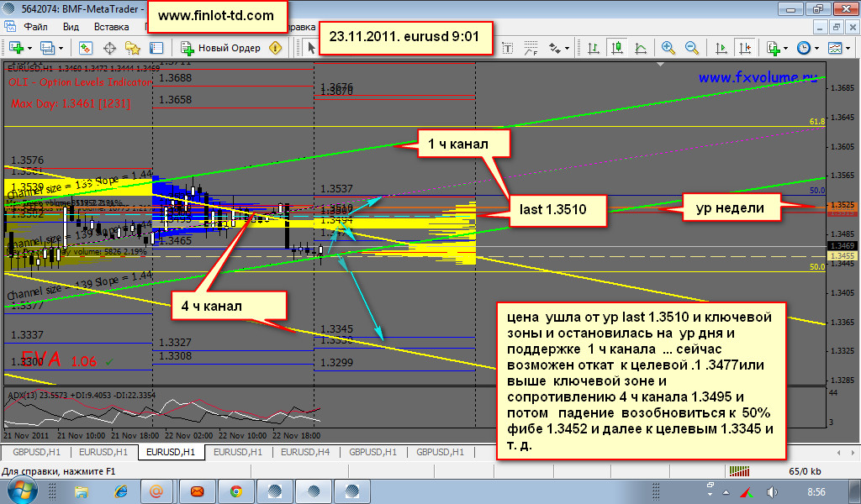Image resolution: width=861 pixels, height=504 pixels.
Task: Select the text label drawing tool
Action: [x=508, y=48]
